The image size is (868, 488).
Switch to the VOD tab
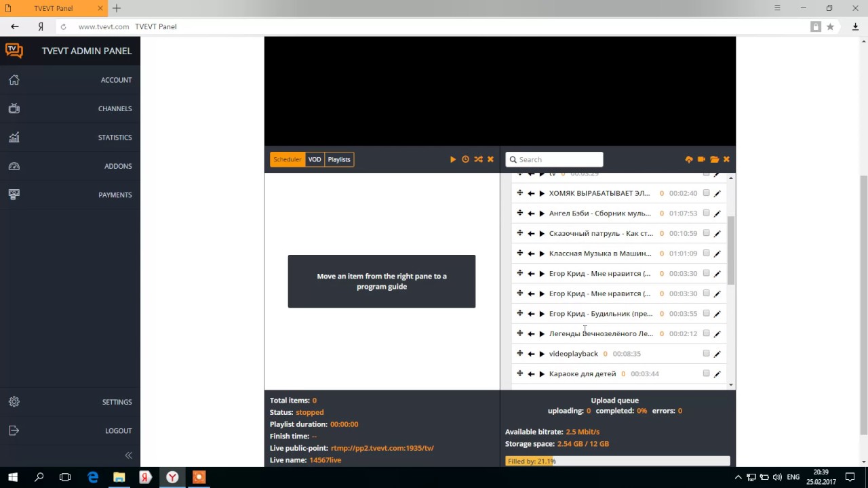pos(315,159)
